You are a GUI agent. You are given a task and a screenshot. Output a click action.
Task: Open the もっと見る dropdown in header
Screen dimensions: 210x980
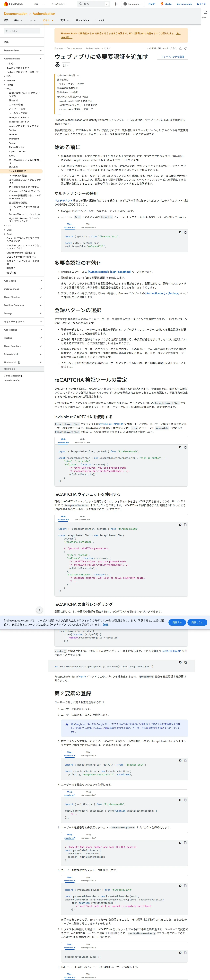pyautogui.click(x=59, y=4)
